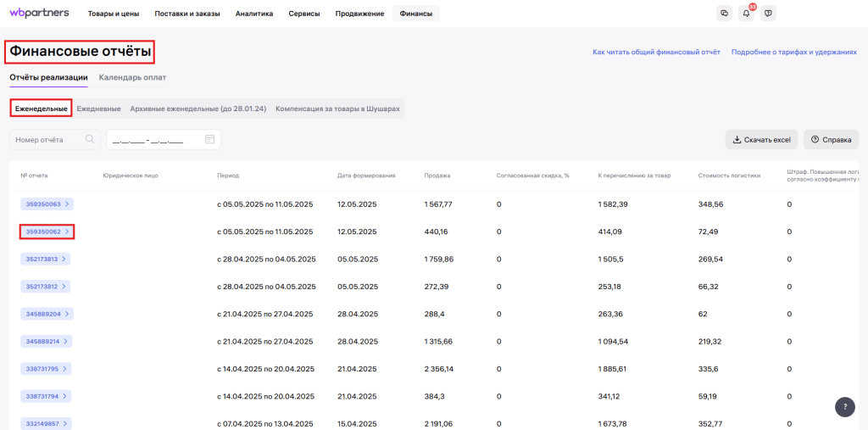Click payout value 1 094,54
The height and width of the screenshot is (430, 868).
tap(613, 341)
